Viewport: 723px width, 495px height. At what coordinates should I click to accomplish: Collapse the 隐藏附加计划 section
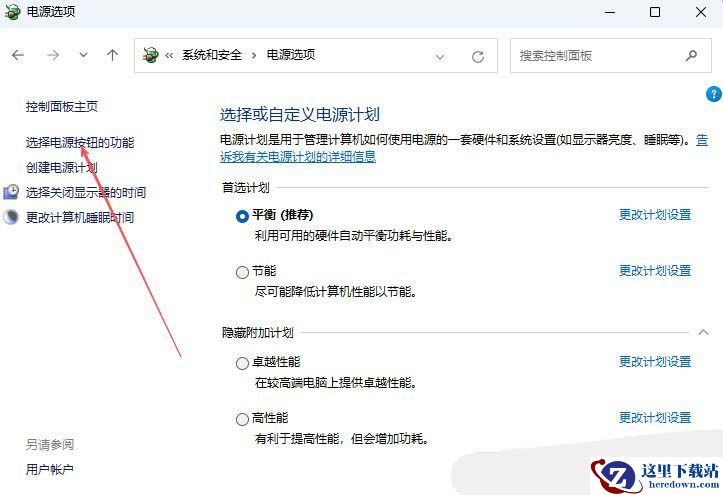coord(703,332)
